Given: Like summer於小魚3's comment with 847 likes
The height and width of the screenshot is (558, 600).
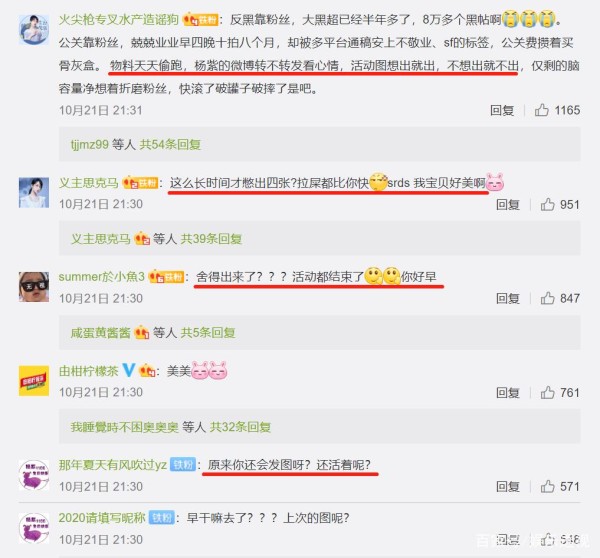Looking at the screenshot, I should 548,298.
